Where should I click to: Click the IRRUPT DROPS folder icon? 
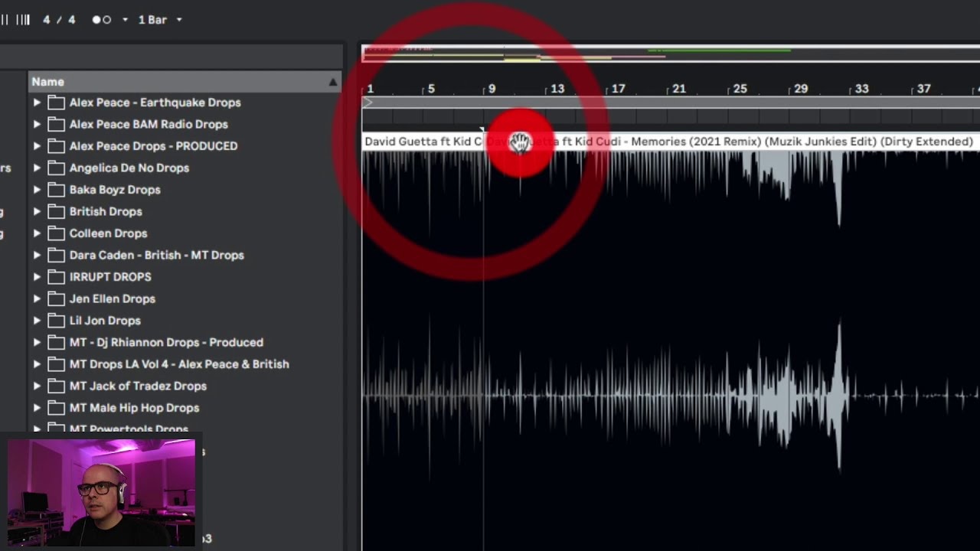[56, 277]
